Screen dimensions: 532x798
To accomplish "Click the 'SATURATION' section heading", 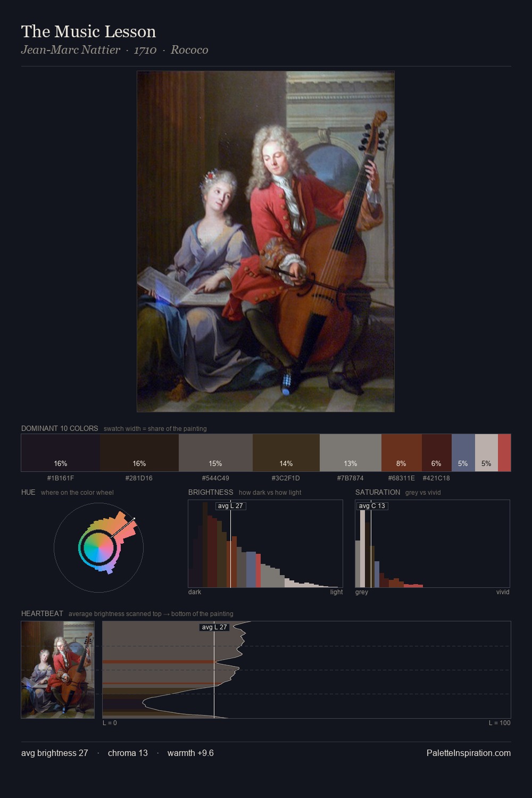I will 378,492.
